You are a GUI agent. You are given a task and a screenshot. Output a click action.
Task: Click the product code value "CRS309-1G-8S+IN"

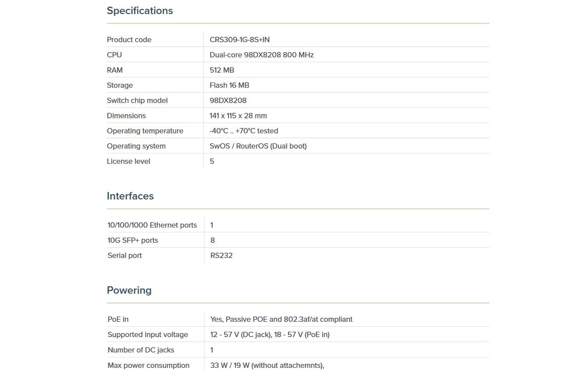tap(239, 39)
